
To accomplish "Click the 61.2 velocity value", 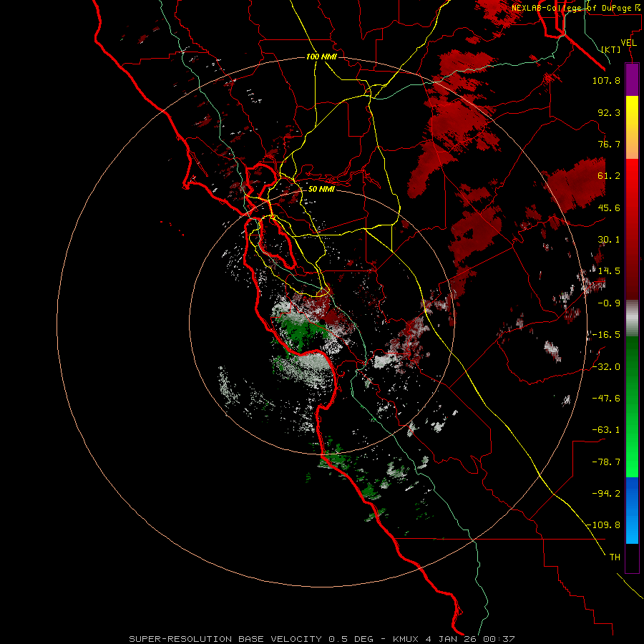I will point(609,176).
